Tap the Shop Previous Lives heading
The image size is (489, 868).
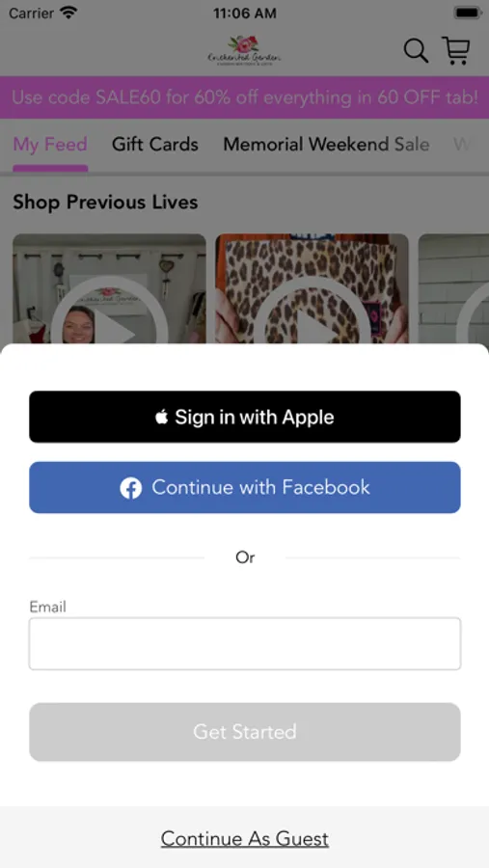(105, 203)
